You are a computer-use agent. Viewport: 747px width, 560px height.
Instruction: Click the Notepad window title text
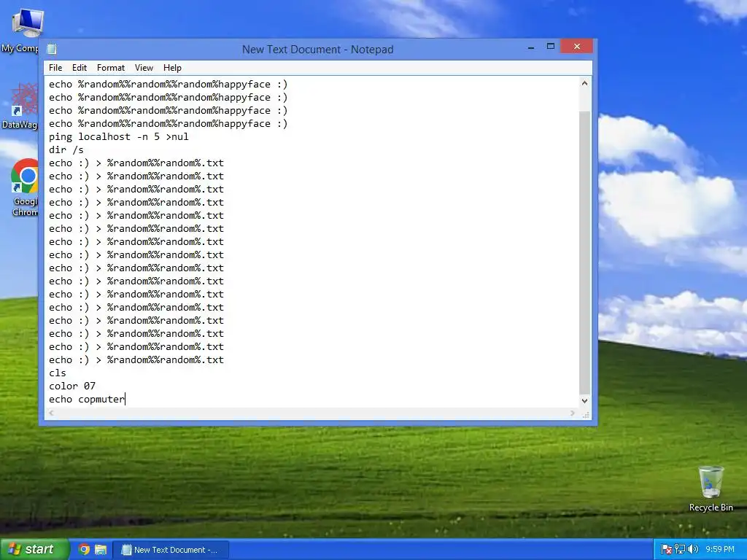point(318,50)
